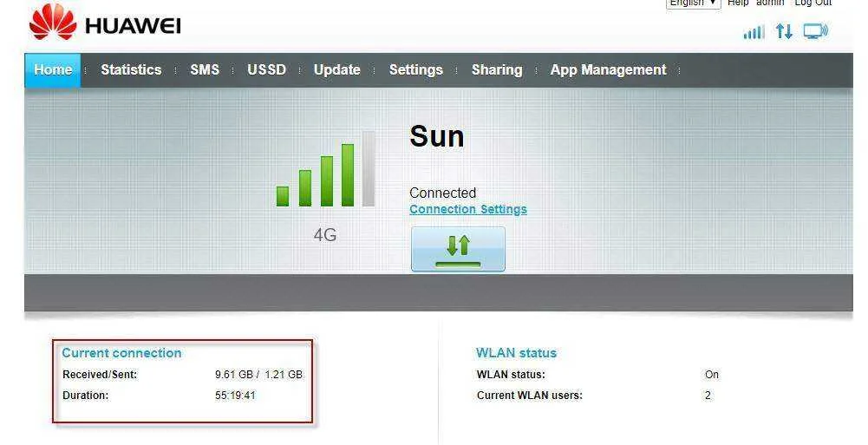Screen dimensions: 868x445
Task: Open the Update tab
Action: 337,69
